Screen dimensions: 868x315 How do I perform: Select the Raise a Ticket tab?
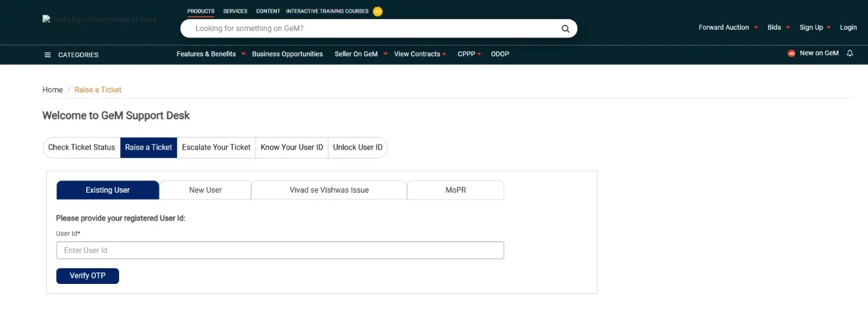point(148,147)
